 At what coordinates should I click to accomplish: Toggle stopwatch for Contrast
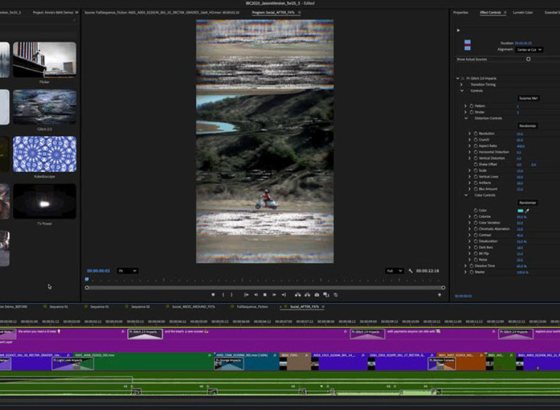[476, 235]
